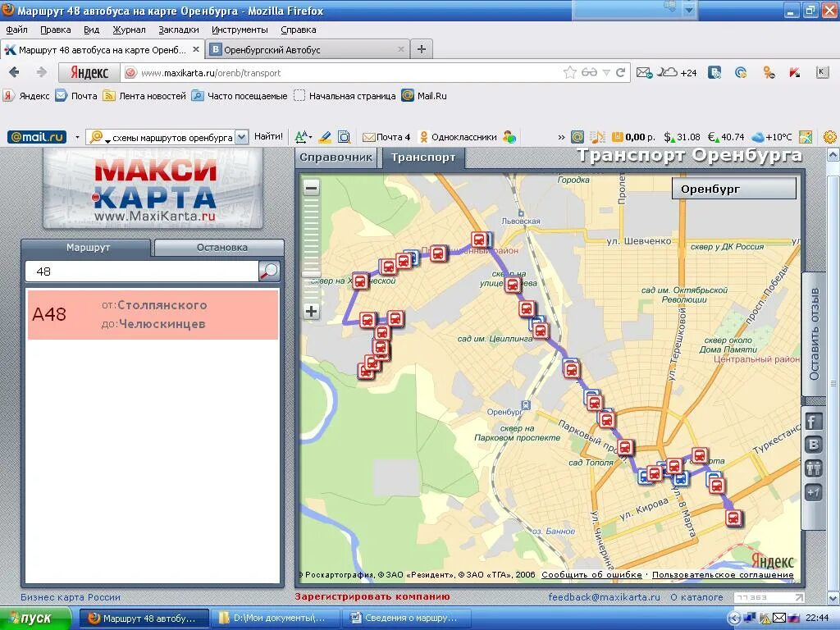
Task: Click the Mail.ru toolbar highlighter icon
Action: pos(325,137)
